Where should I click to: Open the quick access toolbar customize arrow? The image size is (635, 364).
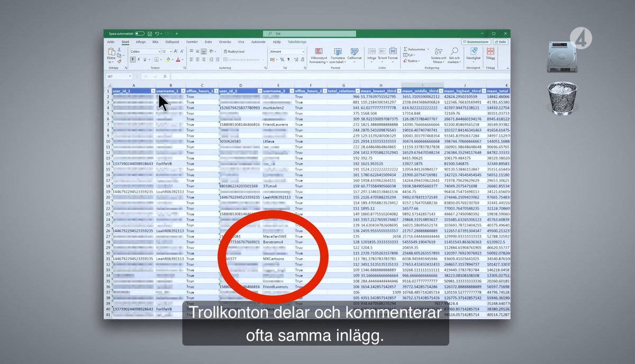(x=177, y=34)
